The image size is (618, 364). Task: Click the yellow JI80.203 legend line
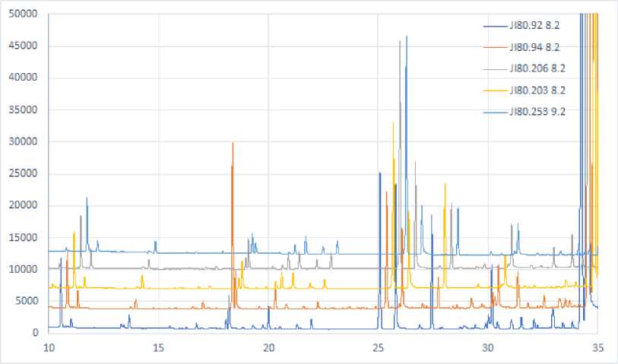pyautogui.click(x=495, y=90)
